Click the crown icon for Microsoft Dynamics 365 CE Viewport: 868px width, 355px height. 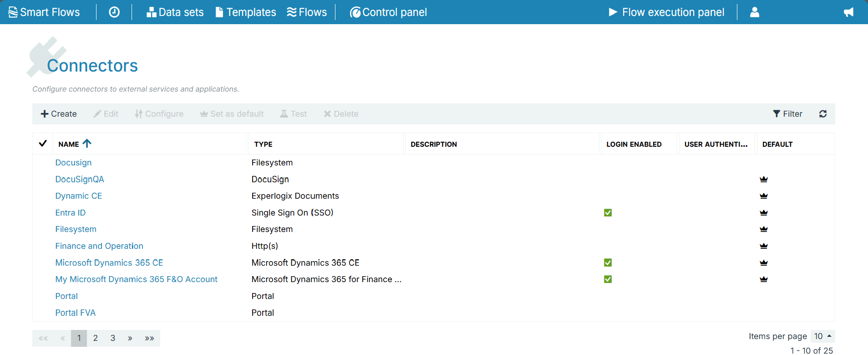pyautogui.click(x=764, y=263)
